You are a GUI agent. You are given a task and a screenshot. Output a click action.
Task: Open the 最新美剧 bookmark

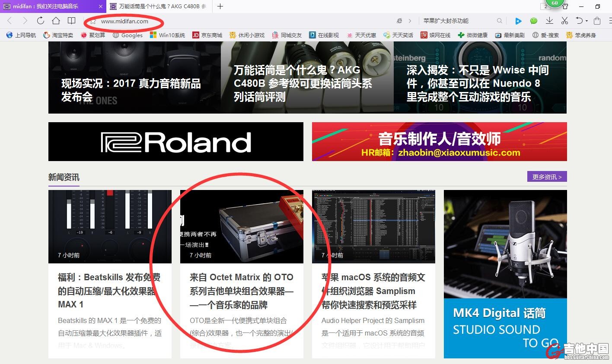(x=510, y=35)
